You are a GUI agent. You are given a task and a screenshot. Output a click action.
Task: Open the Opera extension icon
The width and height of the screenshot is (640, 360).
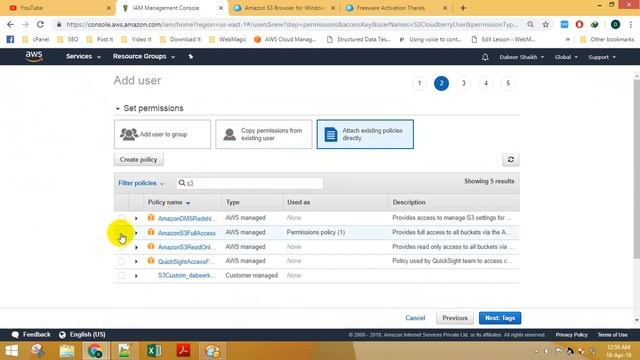point(579,24)
